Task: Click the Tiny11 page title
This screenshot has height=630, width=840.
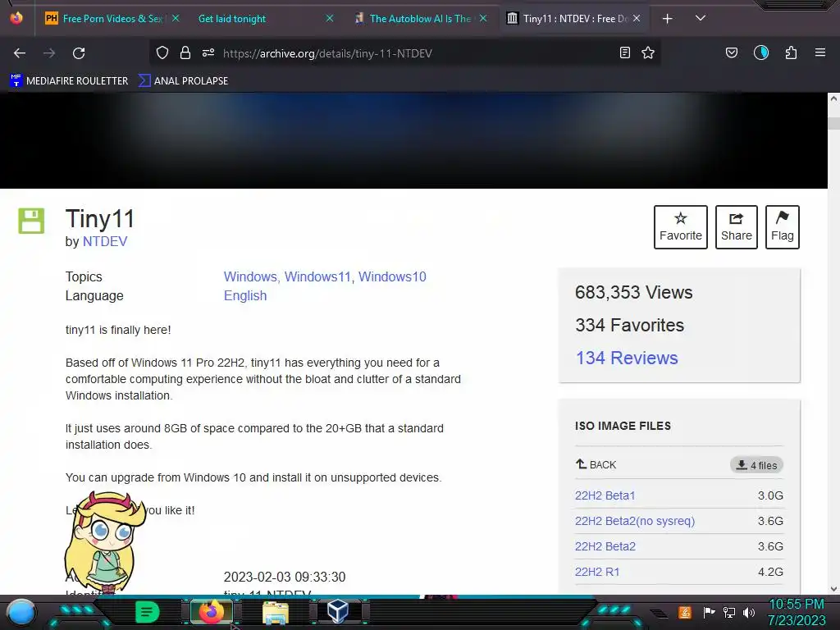Action: 99,219
